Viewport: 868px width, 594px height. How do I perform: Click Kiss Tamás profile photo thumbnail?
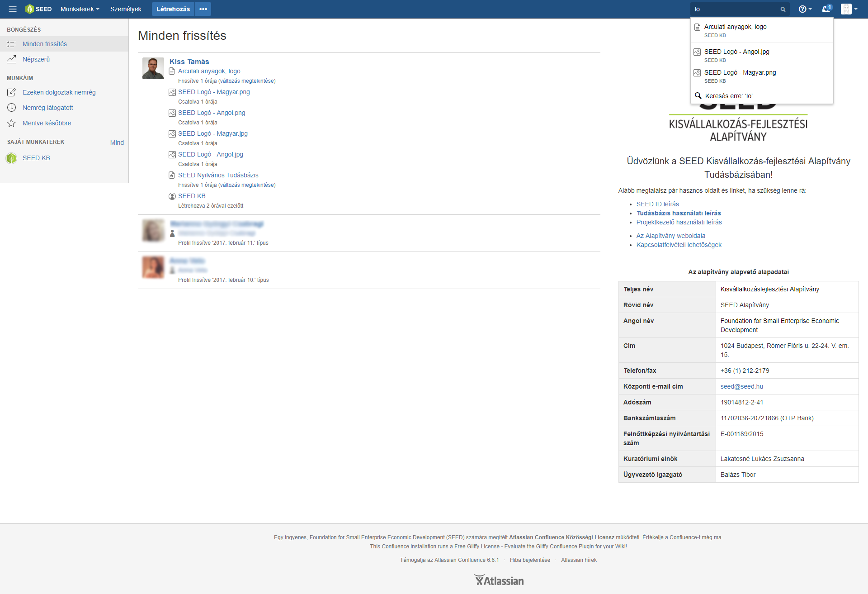[x=153, y=68]
